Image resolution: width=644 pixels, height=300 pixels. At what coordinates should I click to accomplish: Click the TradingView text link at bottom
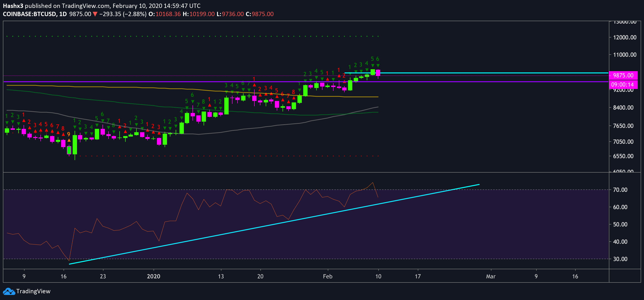(x=33, y=291)
